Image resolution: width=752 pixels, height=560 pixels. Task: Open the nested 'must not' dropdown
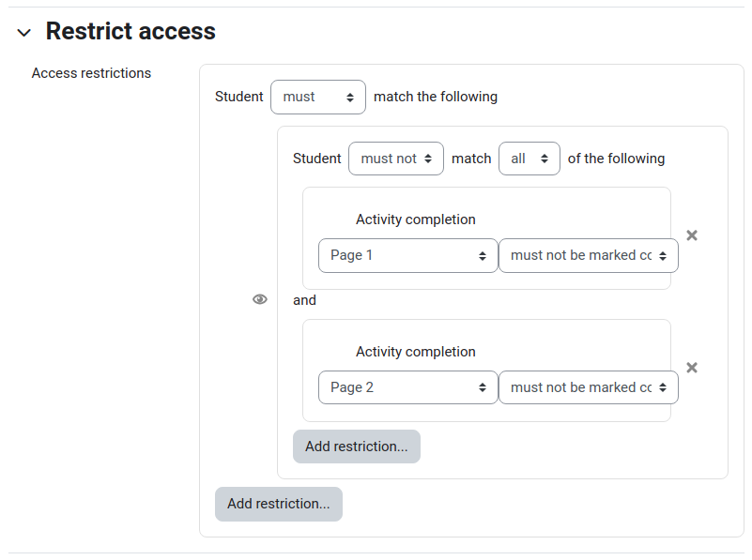(x=395, y=159)
